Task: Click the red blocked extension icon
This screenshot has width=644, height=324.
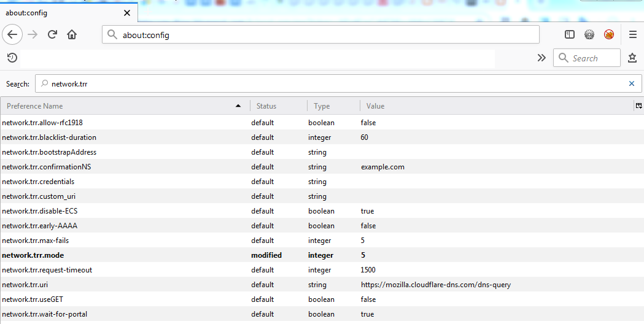Action: coord(609,34)
